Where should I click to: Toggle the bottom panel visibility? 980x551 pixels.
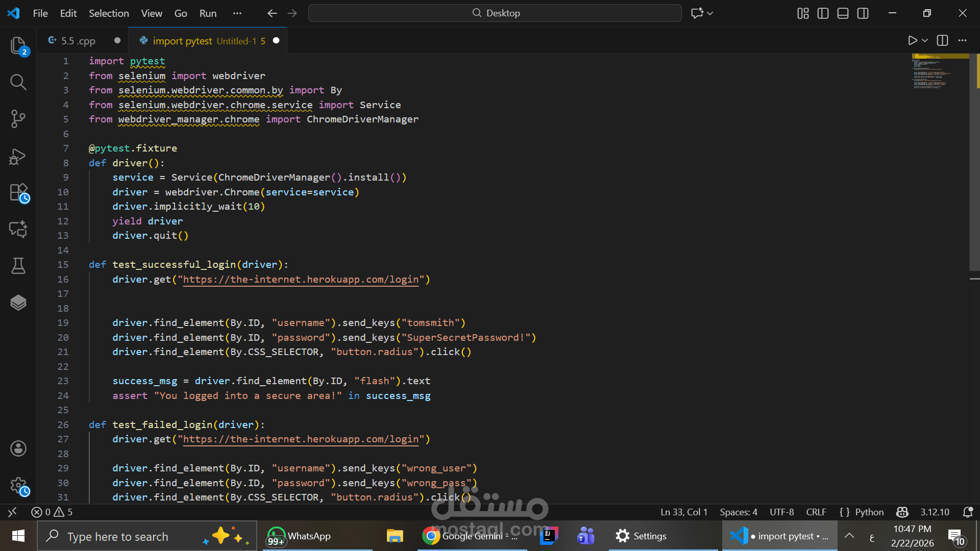[x=842, y=13]
